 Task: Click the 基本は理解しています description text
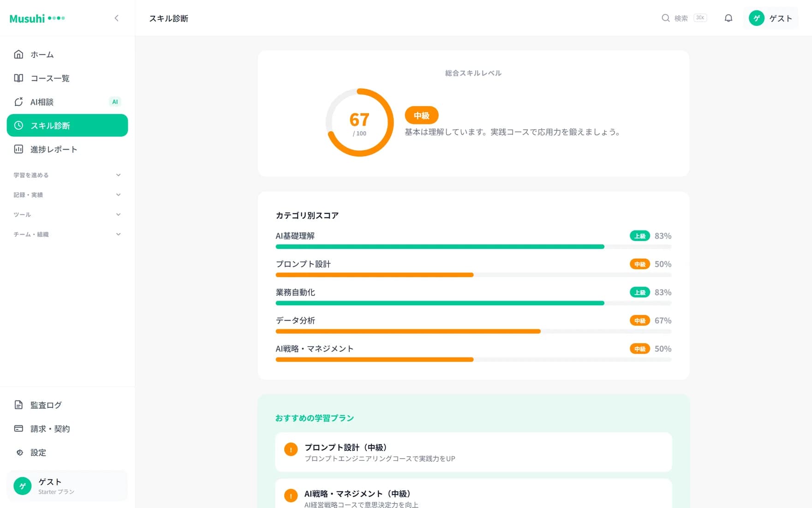[514, 132]
